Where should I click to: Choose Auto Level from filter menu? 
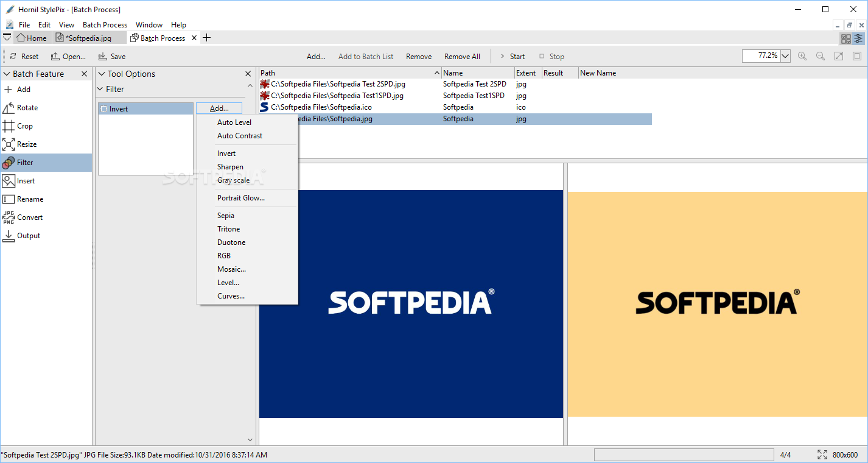pyautogui.click(x=247, y=122)
